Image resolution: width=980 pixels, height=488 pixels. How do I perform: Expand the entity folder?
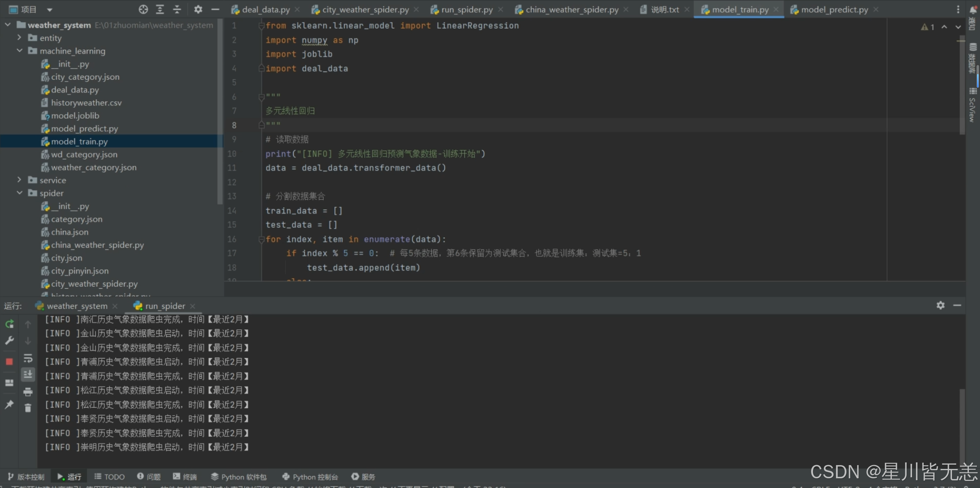click(19, 38)
